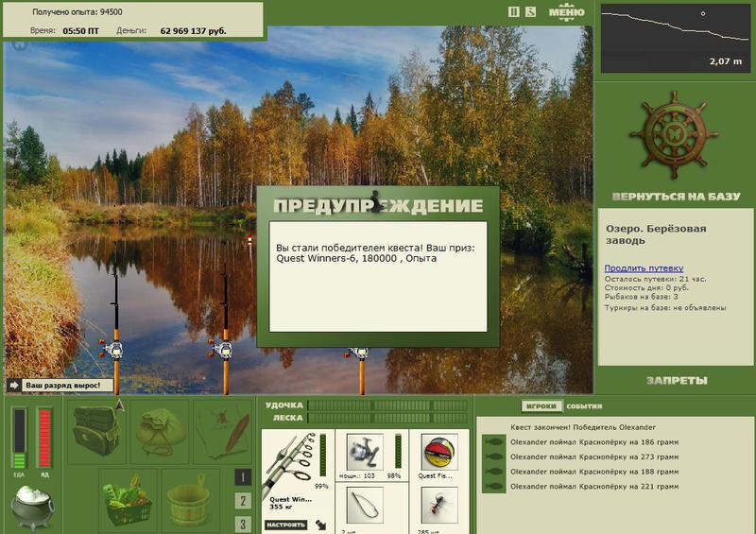The height and width of the screenshot is (534, 756).
Task: Click the quest prize message in the warning dialog
Action: [x=375, y=253]
